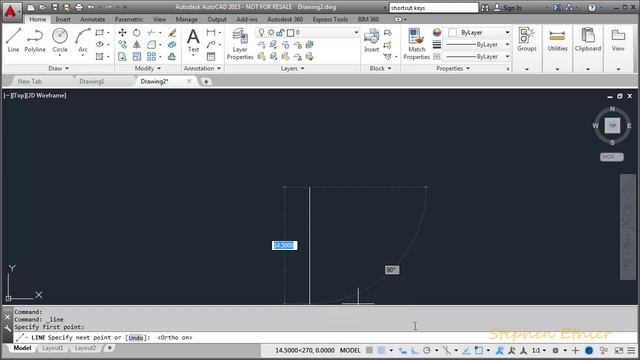This screenshot has height=360, width=640.
Task: Click Match Properties tool
Action: tap(417, 44)
